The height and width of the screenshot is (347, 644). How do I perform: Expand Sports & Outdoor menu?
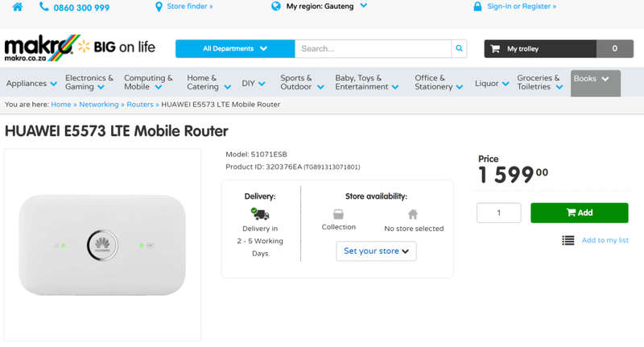pos(302,82)
